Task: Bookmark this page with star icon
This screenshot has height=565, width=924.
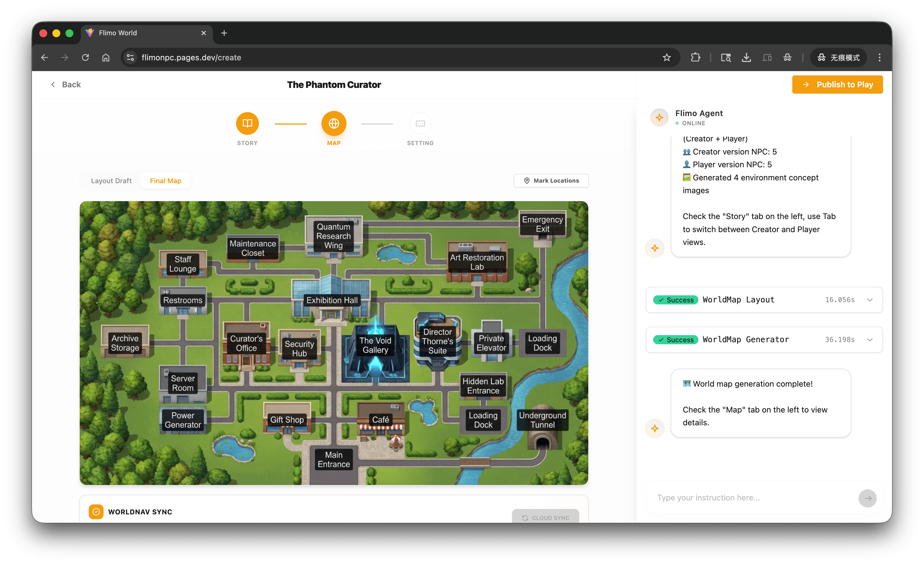Action: [666, 57]
